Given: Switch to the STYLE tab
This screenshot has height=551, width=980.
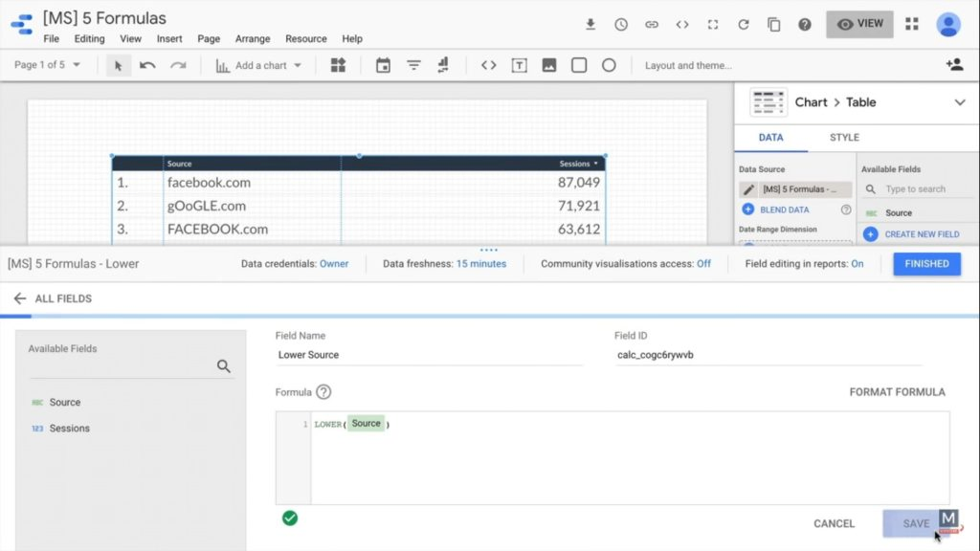Looking at the screenshot, I should pyautogui.click(x=844, y=138).
